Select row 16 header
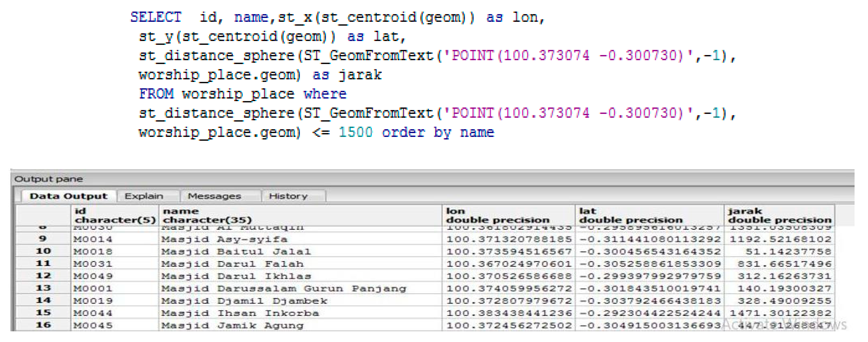Viewport: 868px width, 342px height. tap(43, 325)
